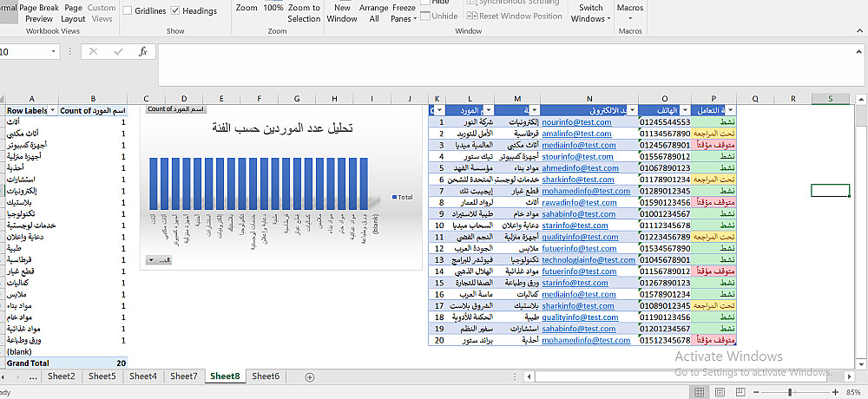Image resolution: width=868 pixels, height=399 pixels.
Task: Open amalinfo@test.com email link
Action: pyautogui.click(x=577, y=134)
